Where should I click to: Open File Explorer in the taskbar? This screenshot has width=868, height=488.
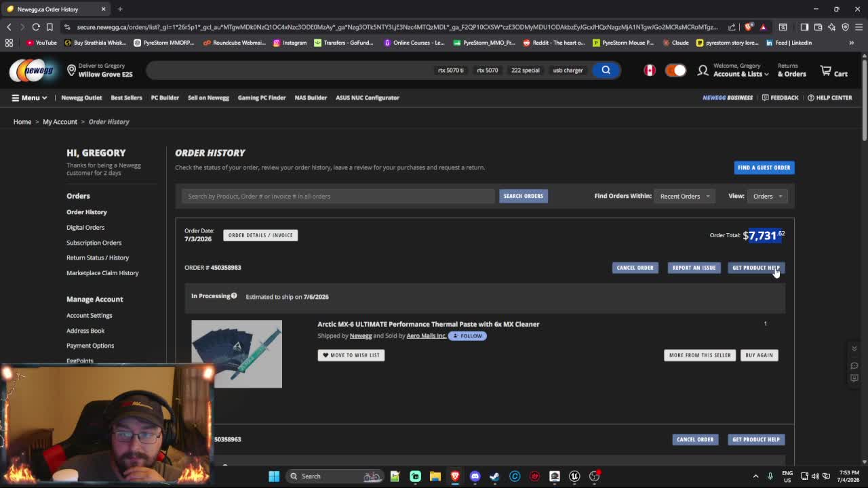[435, 476]
